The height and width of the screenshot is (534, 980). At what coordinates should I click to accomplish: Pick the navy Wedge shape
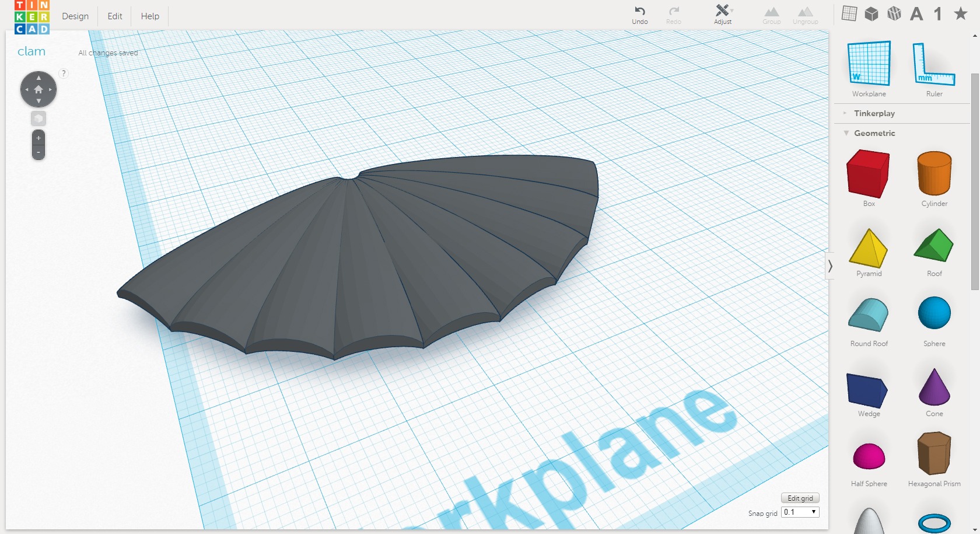[867, 390]
